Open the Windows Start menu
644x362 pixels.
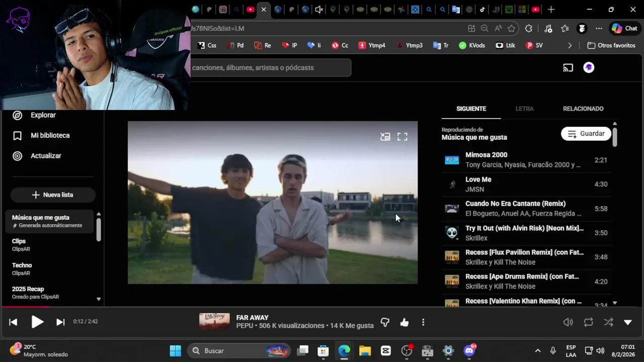175,350
